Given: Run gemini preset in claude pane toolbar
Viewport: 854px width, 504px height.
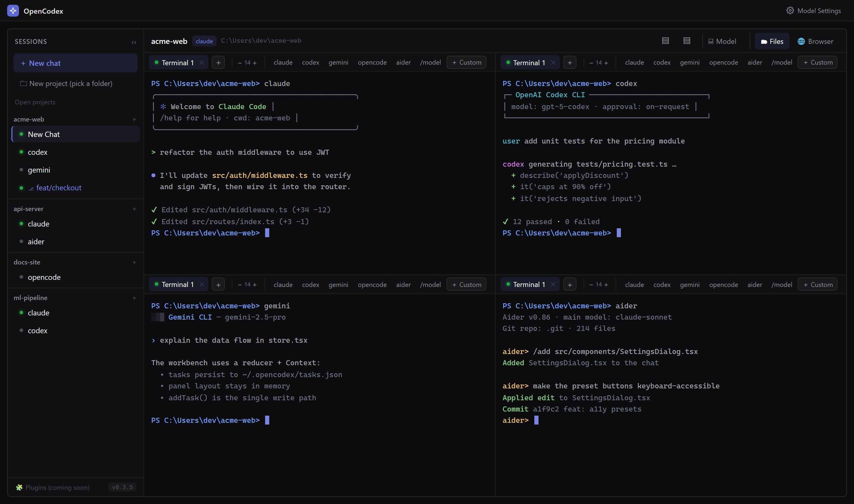Looking at the screenshot, I should [338, 63].
